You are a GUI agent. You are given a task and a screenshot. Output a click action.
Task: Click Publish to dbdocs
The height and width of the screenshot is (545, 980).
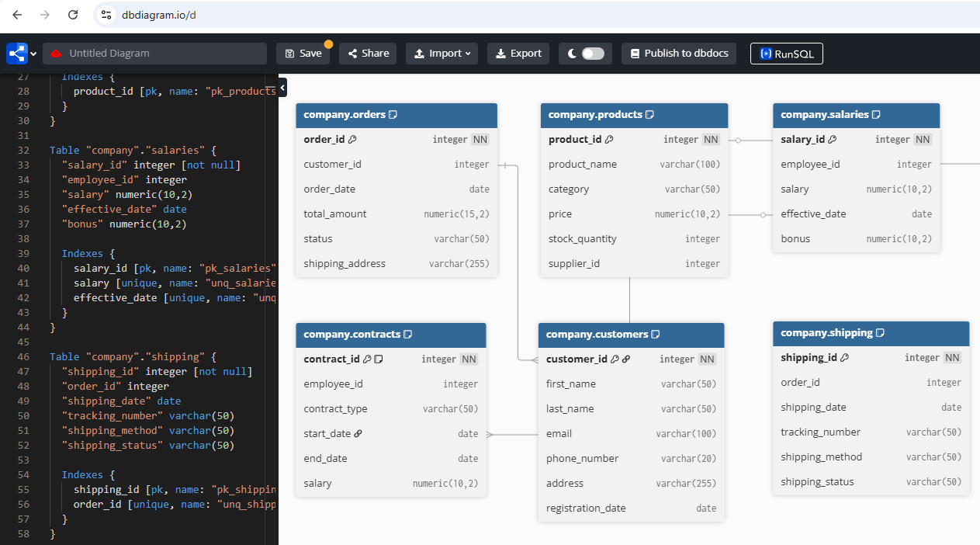(x=679, y=54)
